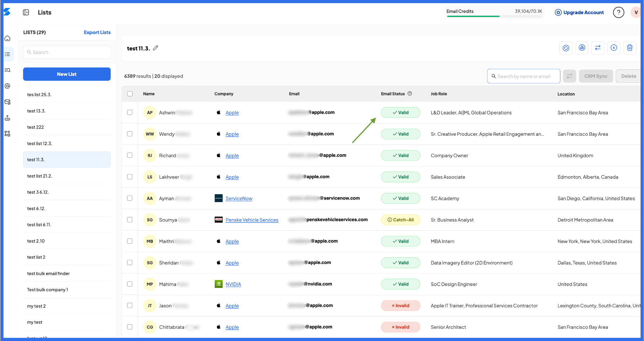Image resolution: width=644 pixels, height=341 pixels.
Task: Open the Lists icon in the left sidebar
Action: pos(8,54)
